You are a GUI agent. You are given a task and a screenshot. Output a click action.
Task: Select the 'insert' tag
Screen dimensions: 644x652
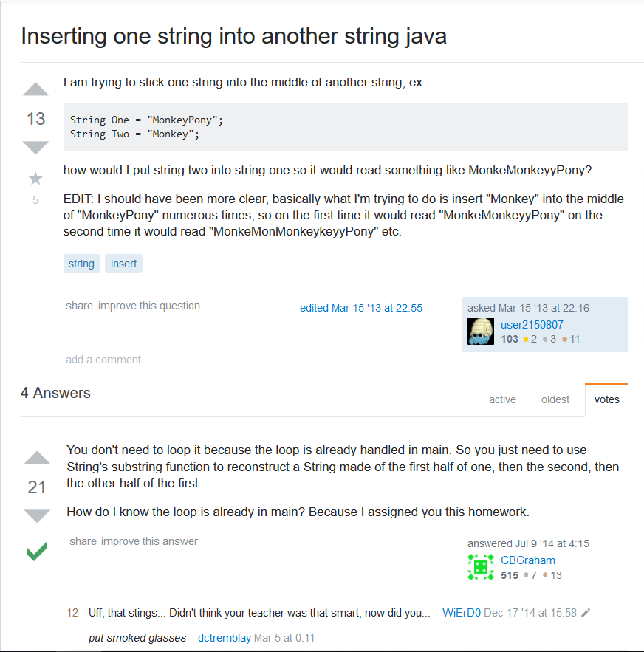click(x=123, y=264)
